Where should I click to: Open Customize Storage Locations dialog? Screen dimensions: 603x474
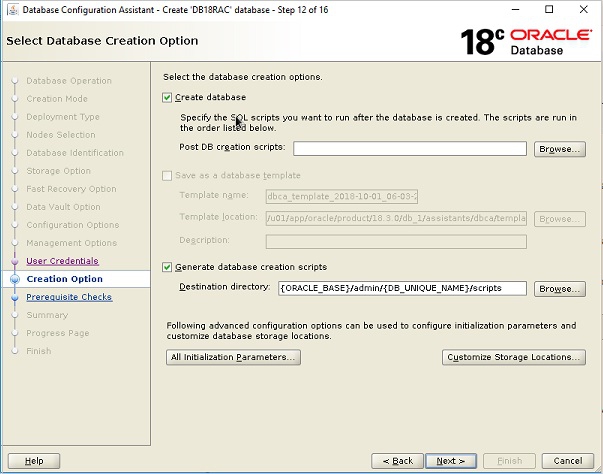[514, 357]
